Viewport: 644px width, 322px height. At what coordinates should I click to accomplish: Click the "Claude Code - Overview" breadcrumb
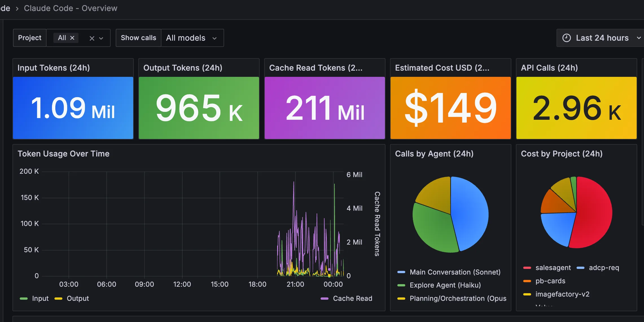pyautogui.click(x=71, y=8)
